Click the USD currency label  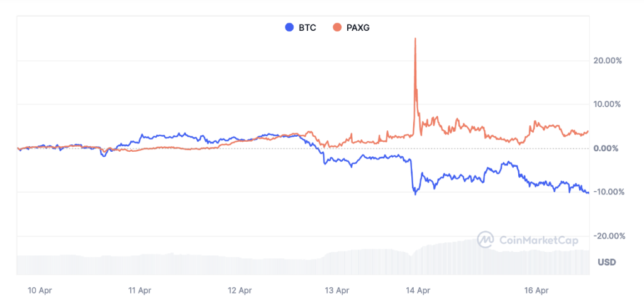[606, 261]
